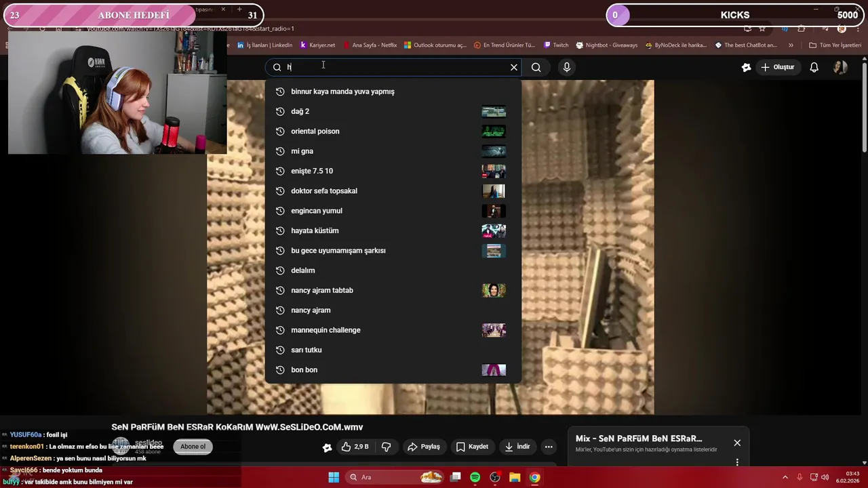868x488 pixels.
Task: Open Chrome from the taskbar
Action: pyautogui.click(x=534, y=477)
